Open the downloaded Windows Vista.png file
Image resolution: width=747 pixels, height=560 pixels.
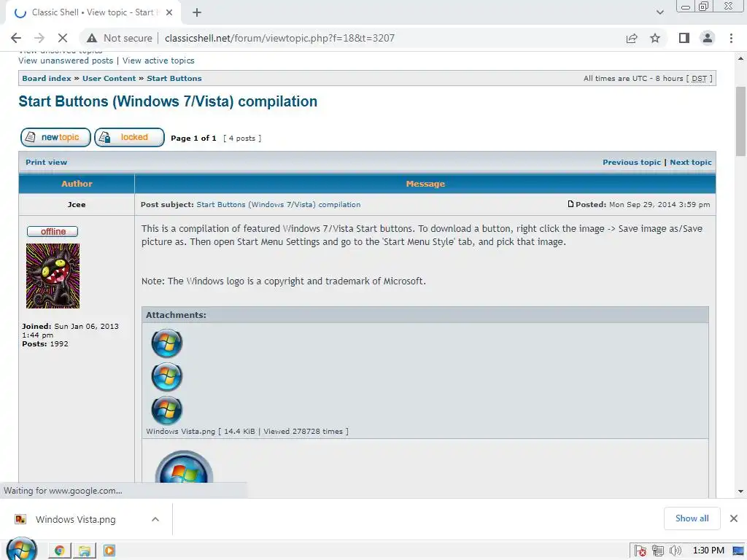pyautogui.click(x=75, y=519)
